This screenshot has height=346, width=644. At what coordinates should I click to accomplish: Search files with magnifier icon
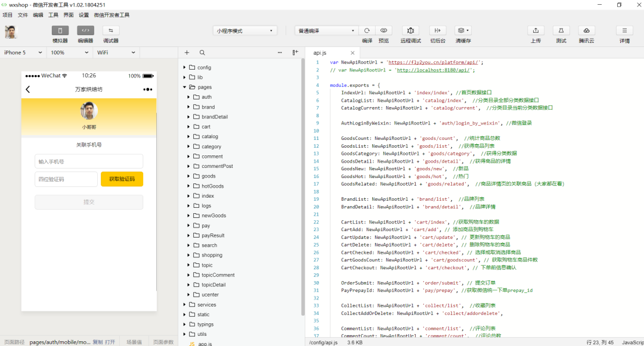click(202, 52)
